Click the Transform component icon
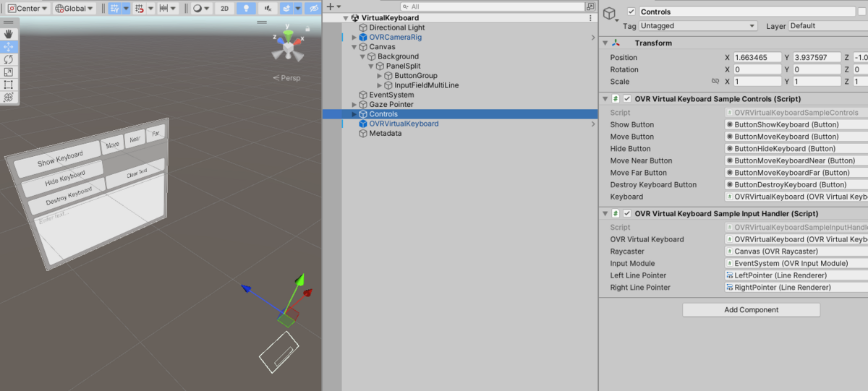The image size is (868, 391). click(x=615, y=43)
